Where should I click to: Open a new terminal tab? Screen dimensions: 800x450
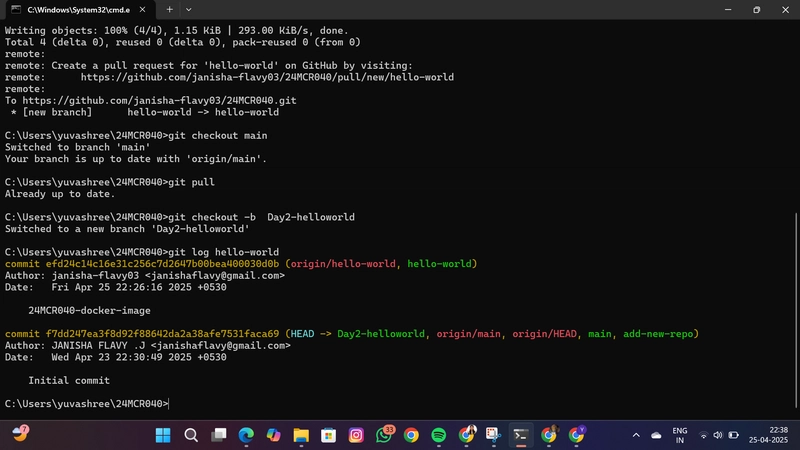point(169,10)
